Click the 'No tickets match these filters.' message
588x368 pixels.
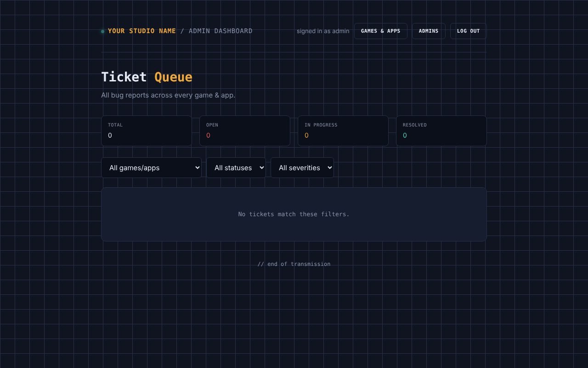[x=294, y=214]
